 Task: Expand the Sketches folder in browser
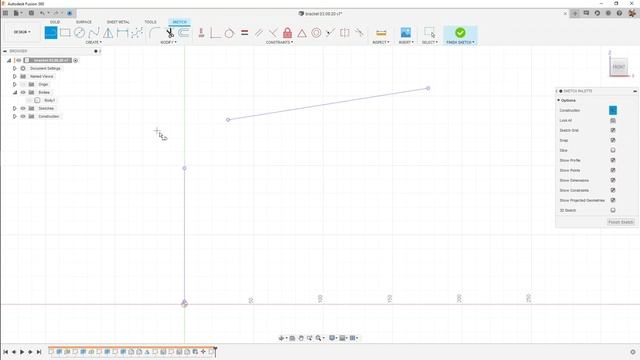click(x=15, y=108)
